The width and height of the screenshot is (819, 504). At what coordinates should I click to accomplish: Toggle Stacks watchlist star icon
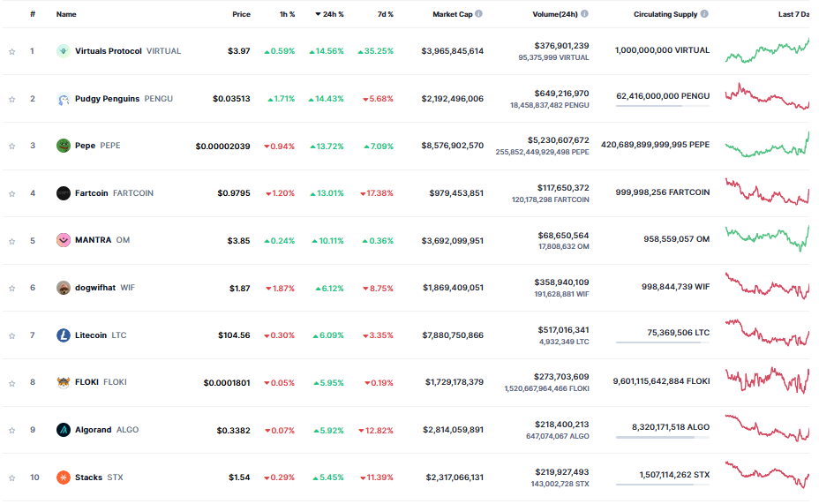[x=12, y=478]
